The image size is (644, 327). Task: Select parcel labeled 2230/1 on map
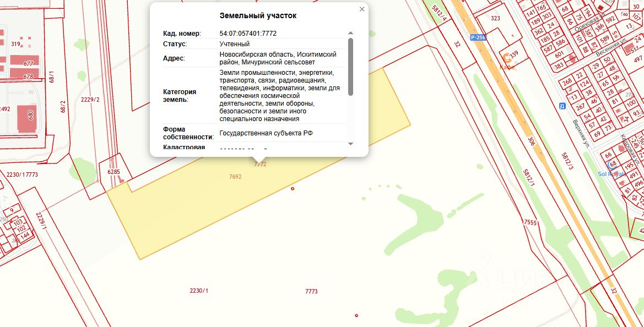pyautogui.click(x=199, y=291)
